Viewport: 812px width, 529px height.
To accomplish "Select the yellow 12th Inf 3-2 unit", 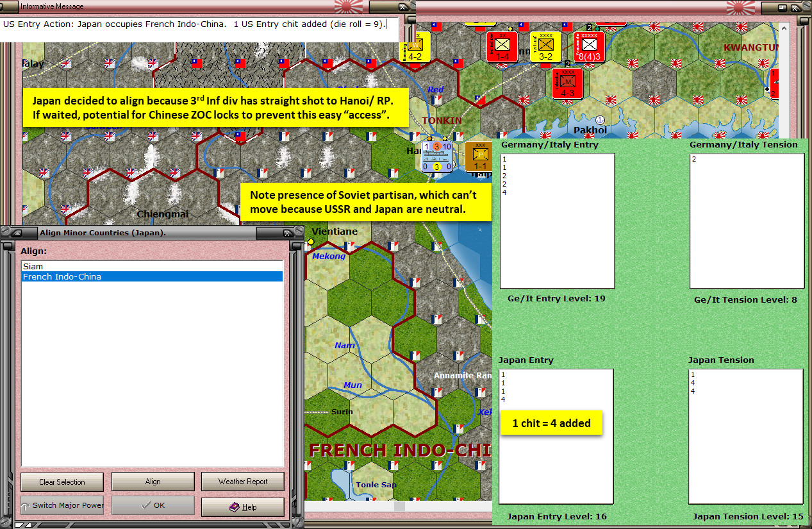I will [545, 47].
